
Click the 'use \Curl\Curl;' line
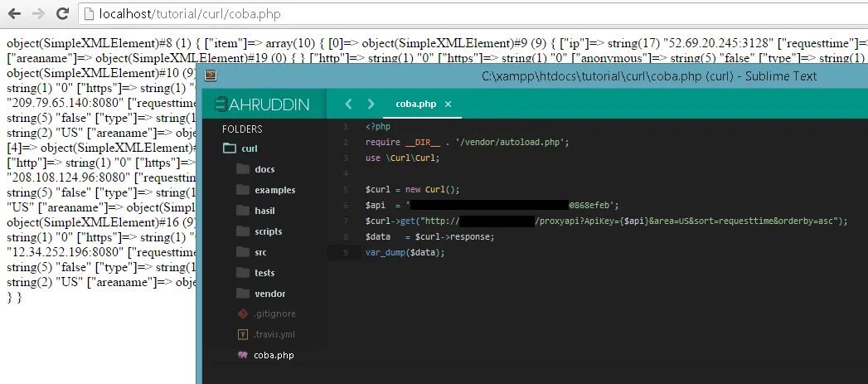[402, 158]
